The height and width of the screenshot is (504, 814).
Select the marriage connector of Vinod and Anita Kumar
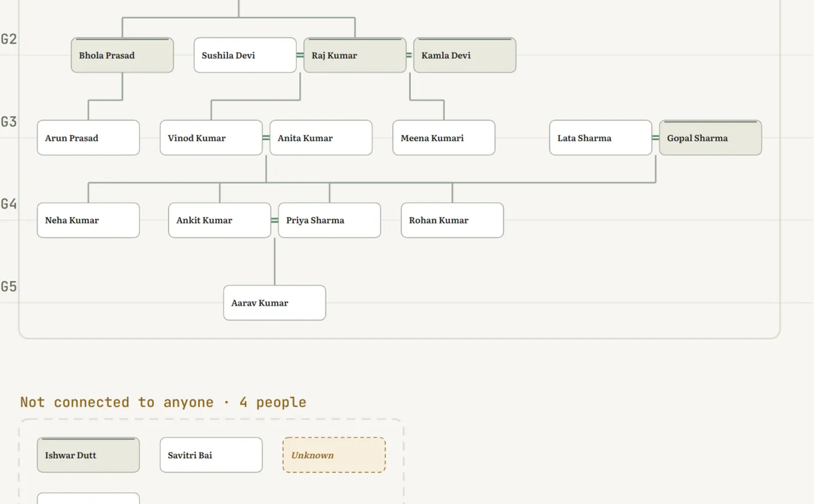(x=266, y=138)
